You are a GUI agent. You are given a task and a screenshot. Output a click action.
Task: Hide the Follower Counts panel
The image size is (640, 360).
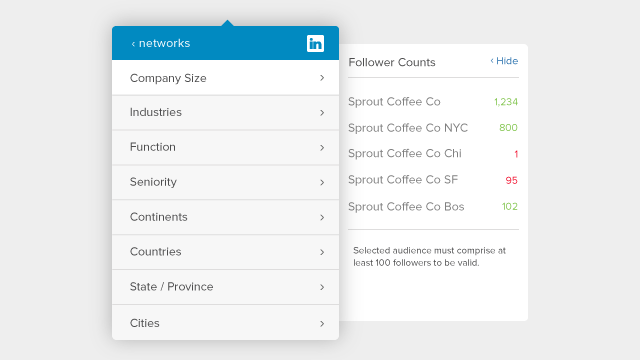click(x=504, y=61)
